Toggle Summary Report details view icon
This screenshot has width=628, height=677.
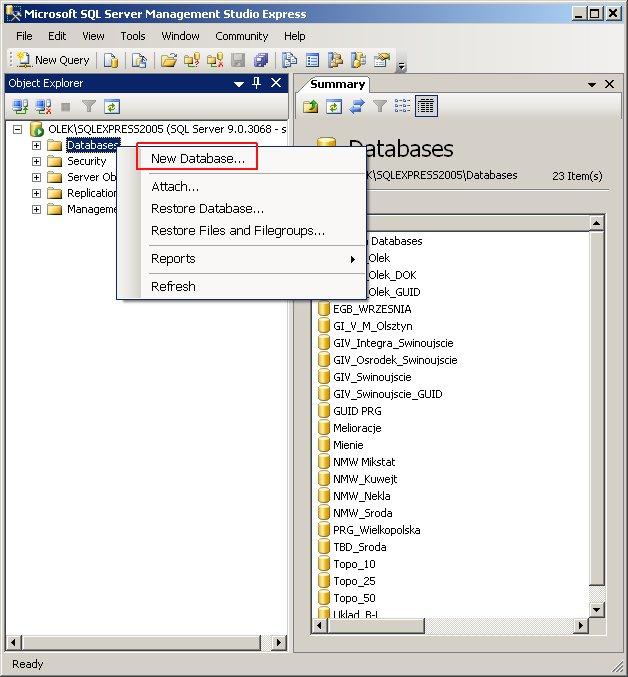click(x=426, y=106)
